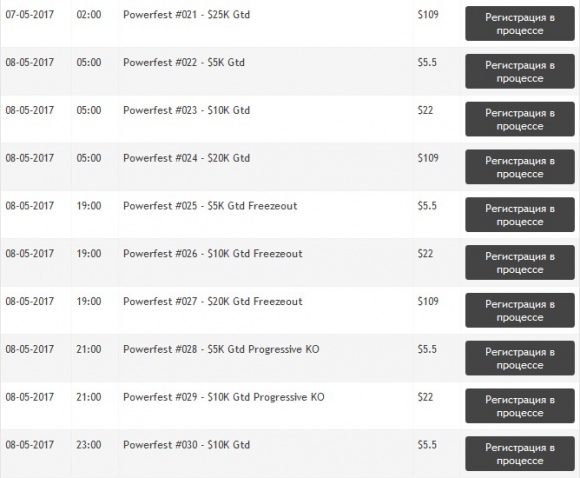
Task: Click the $109 buy-in for Powerfest #024
Action: (x=428, y=158)
